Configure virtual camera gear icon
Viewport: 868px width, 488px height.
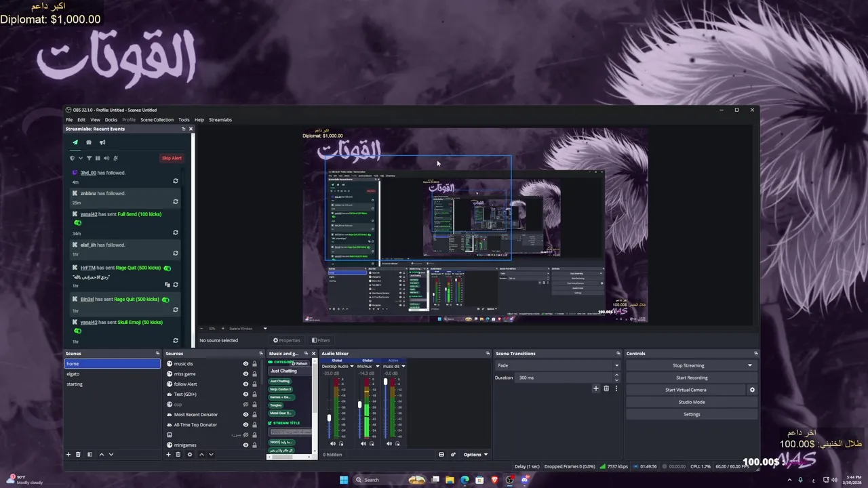tap(752, 390)
